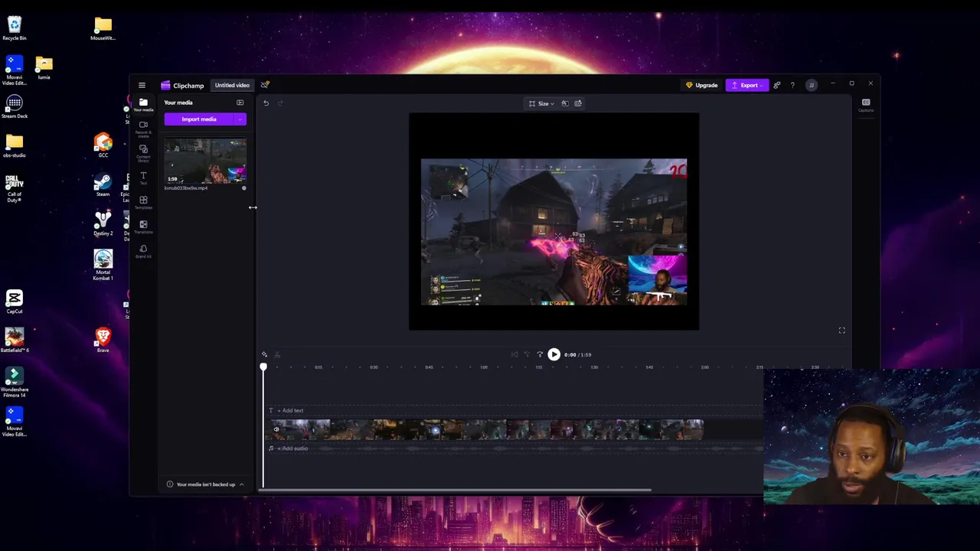Expand the Import media dropdown arrow

240,119
